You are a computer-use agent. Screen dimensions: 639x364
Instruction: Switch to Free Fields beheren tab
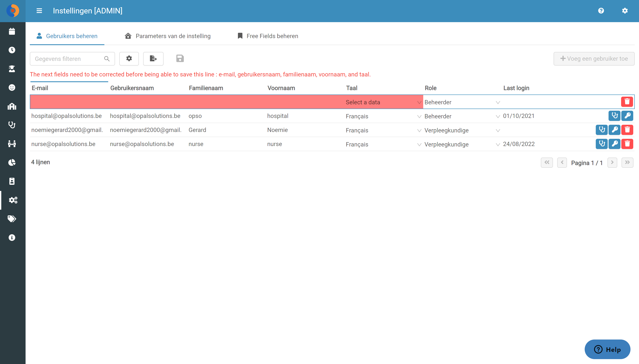268,36
